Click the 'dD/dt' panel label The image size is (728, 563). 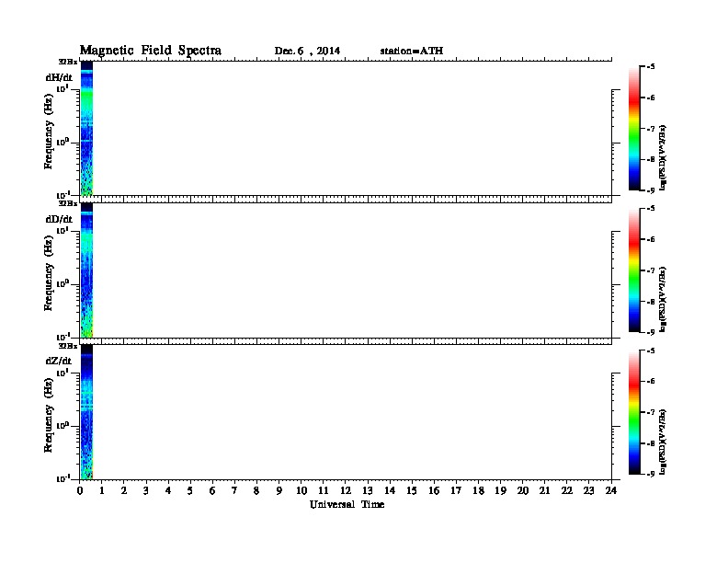pyautogui.click(x=59, y=219)
